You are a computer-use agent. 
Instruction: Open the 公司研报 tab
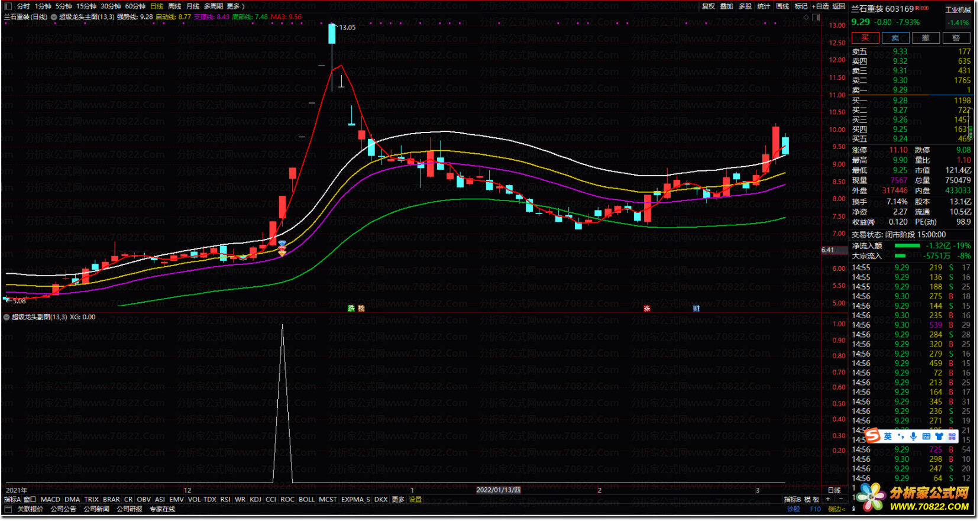click(x=130, y=509)
